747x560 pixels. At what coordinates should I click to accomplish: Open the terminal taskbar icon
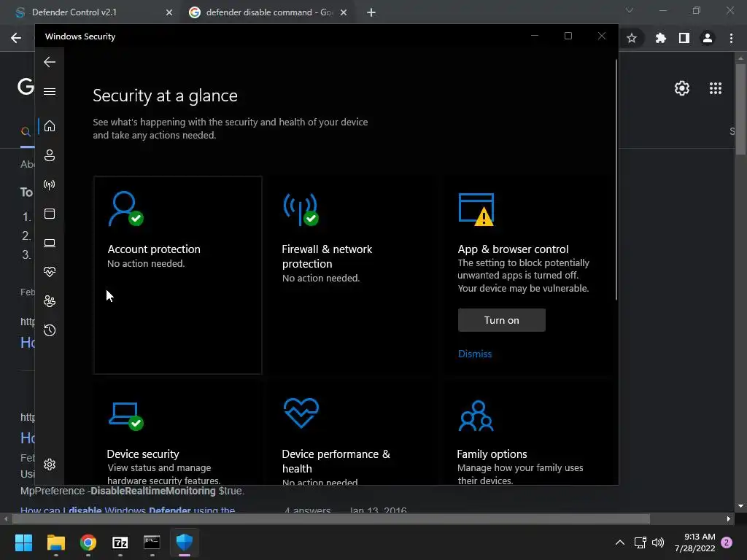(152, 542)
